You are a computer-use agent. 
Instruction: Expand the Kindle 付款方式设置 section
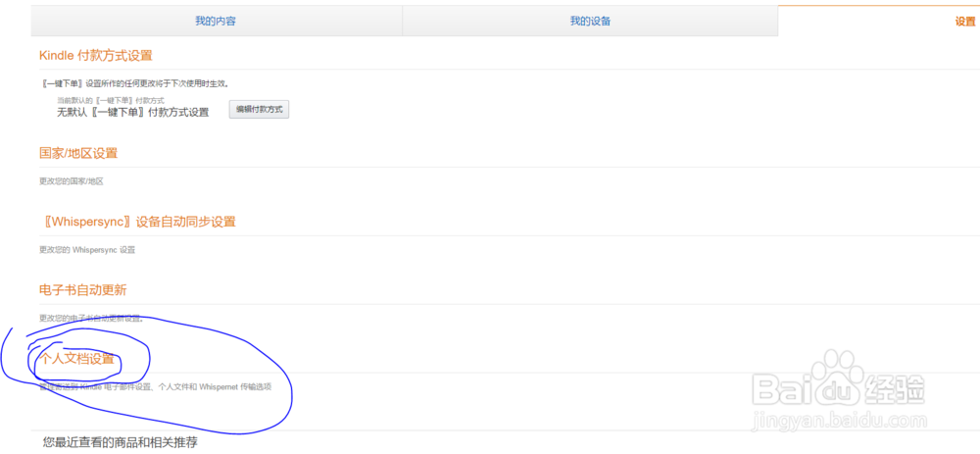pos(96,56)
